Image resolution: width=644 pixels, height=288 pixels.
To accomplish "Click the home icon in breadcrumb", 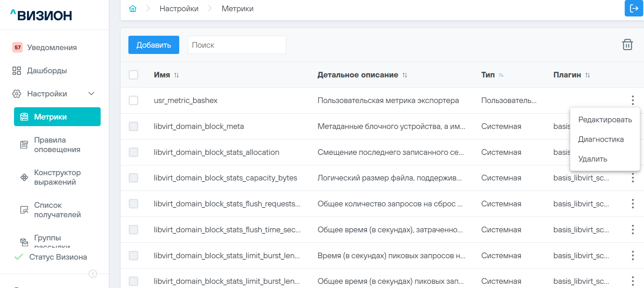I will (133, 8).
